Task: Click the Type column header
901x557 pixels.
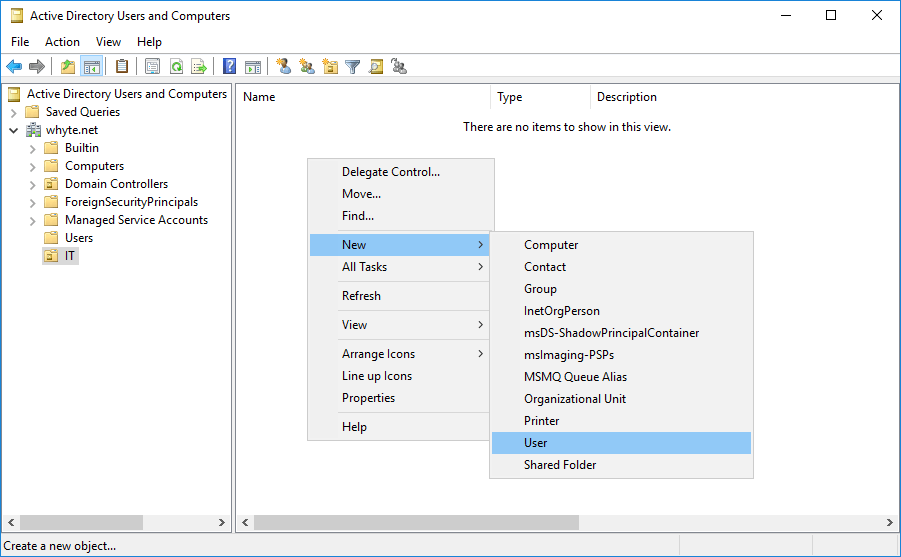Action: [540, 97]
